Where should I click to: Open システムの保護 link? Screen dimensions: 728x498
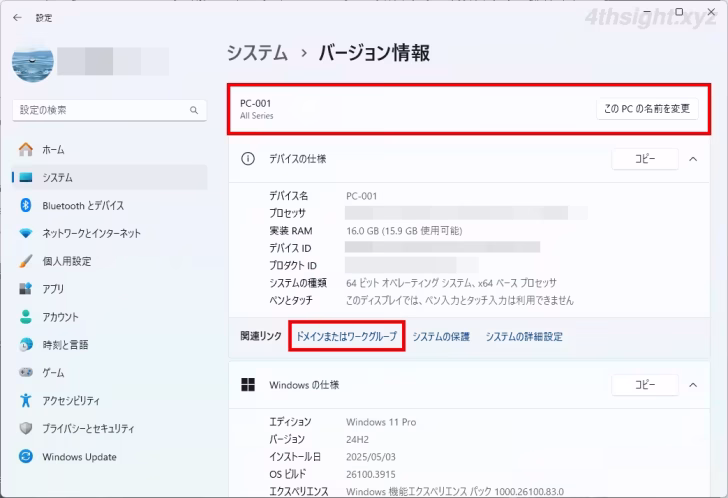441,336
